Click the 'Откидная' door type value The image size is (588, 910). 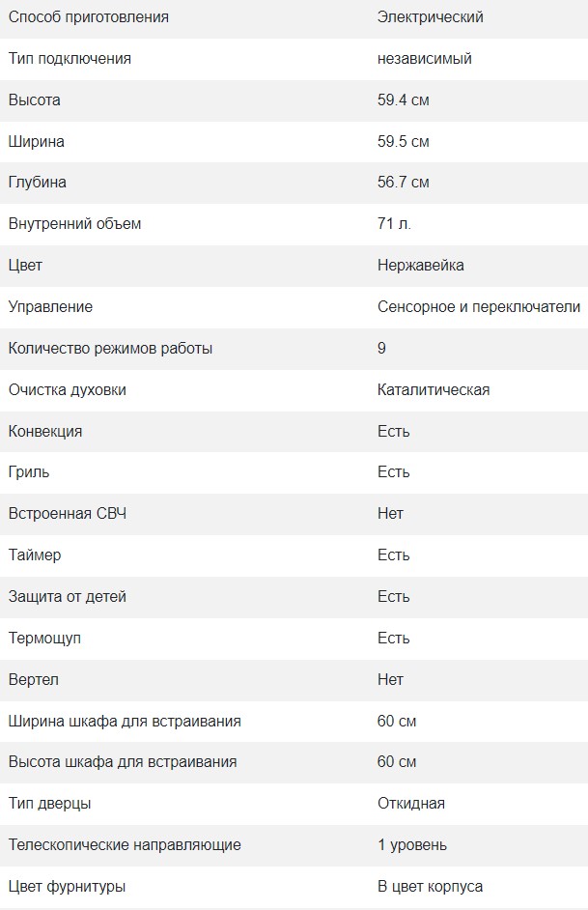[x=410, y=804]
